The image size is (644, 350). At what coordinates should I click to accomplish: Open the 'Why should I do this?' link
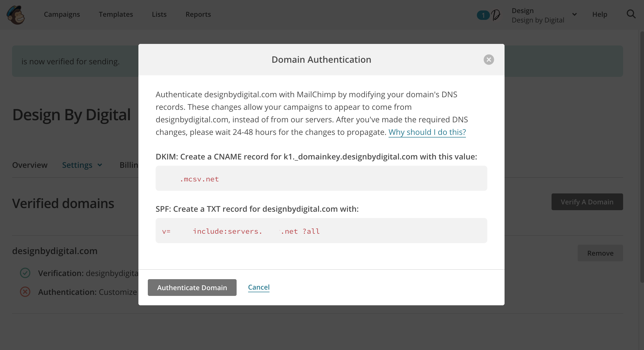427,132
